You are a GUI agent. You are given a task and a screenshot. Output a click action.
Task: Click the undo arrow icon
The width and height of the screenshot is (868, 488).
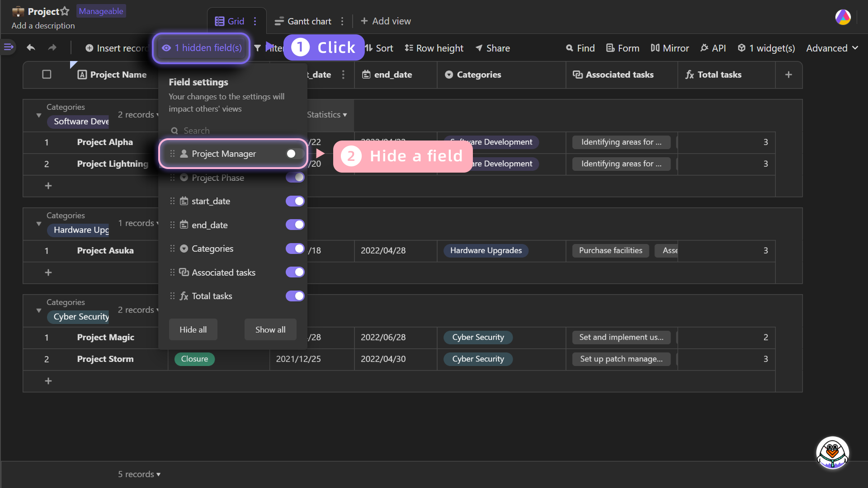click(31, 47)
